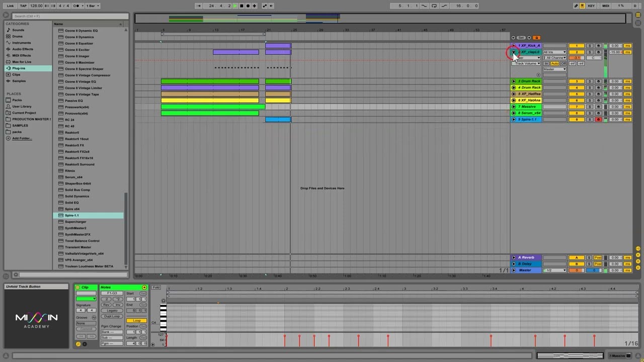The width and height of the screenshot is (644, 362).
Task: Unfold the 9 Spire-1.1 track
Action: pyautogui.click(x=514, y=120)
